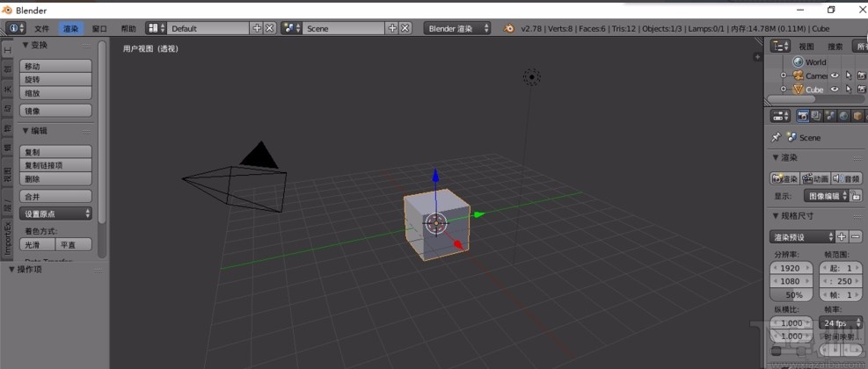Click the 移动 button
The width and height of the screenshot is (868, 369).
pos(56,66)
